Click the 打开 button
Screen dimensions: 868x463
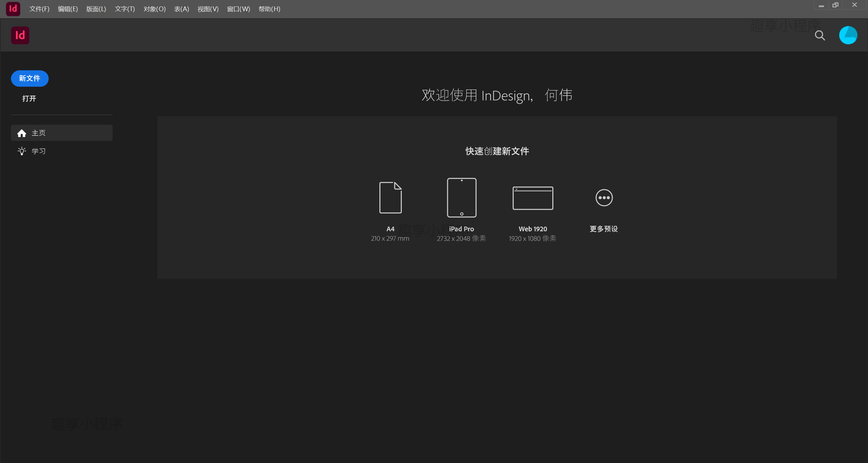coord(29,99)
